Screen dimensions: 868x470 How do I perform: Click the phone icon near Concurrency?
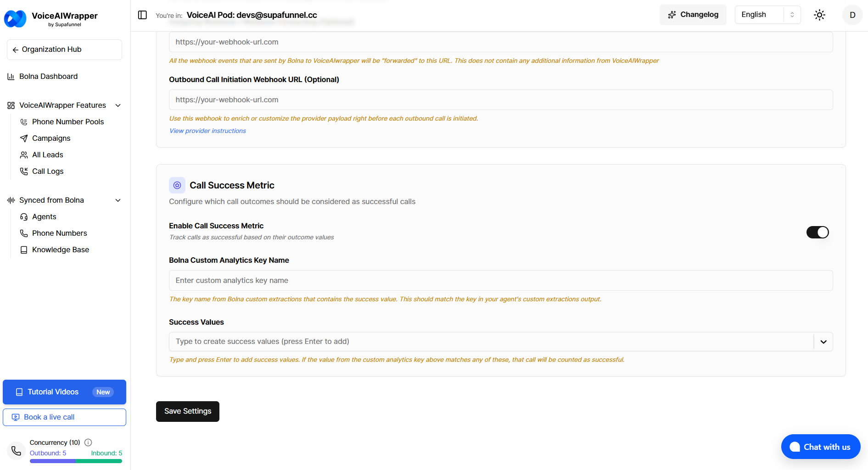coord(17,451)
